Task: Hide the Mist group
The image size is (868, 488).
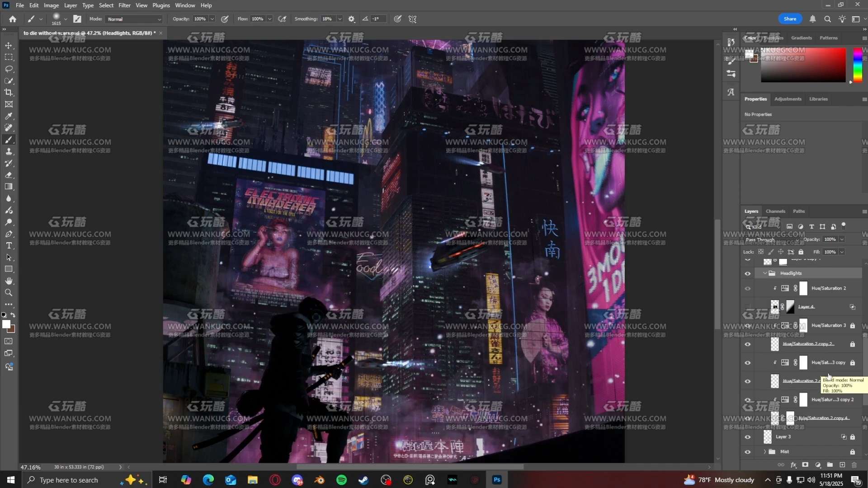Action: (747, 452)
